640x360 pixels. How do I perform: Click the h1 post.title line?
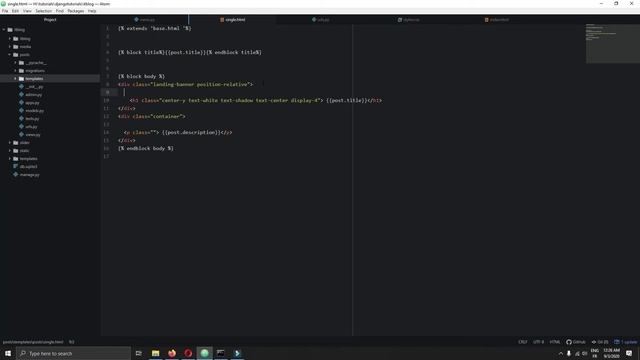pos(256,100)
